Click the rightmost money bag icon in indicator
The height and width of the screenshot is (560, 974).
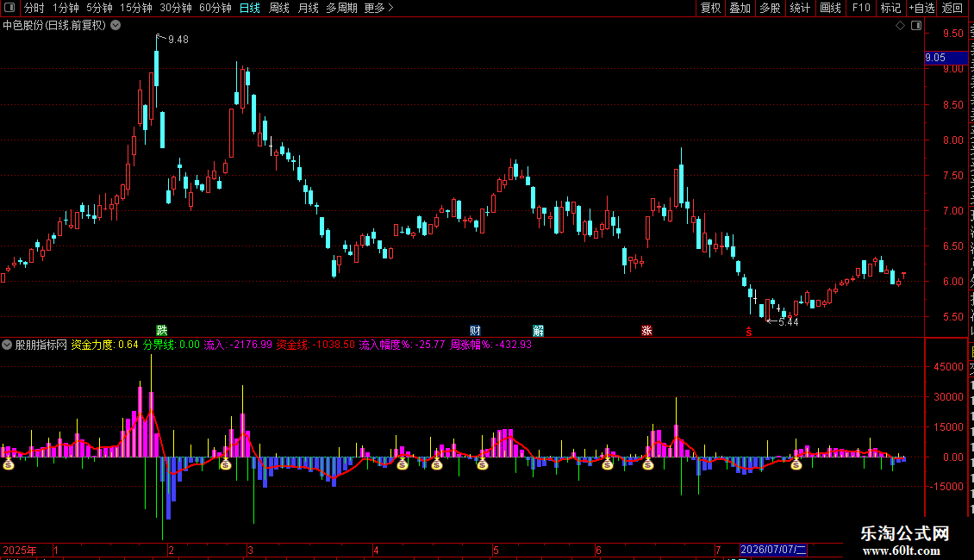coord(796,464)
